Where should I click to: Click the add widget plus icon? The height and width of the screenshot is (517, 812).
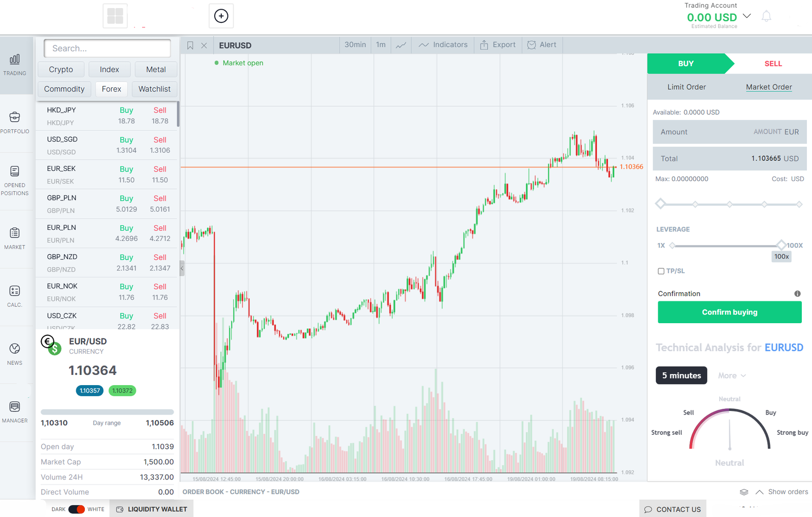click(x=221, y=16)
